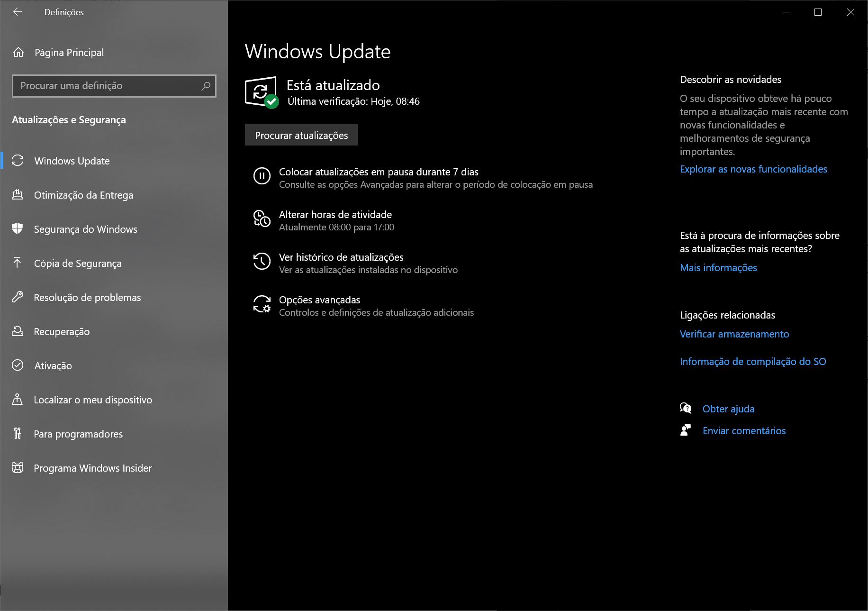
Task: Open Otimização da Entrega settings
Action: pyautogui.click(x=114, y=195)
